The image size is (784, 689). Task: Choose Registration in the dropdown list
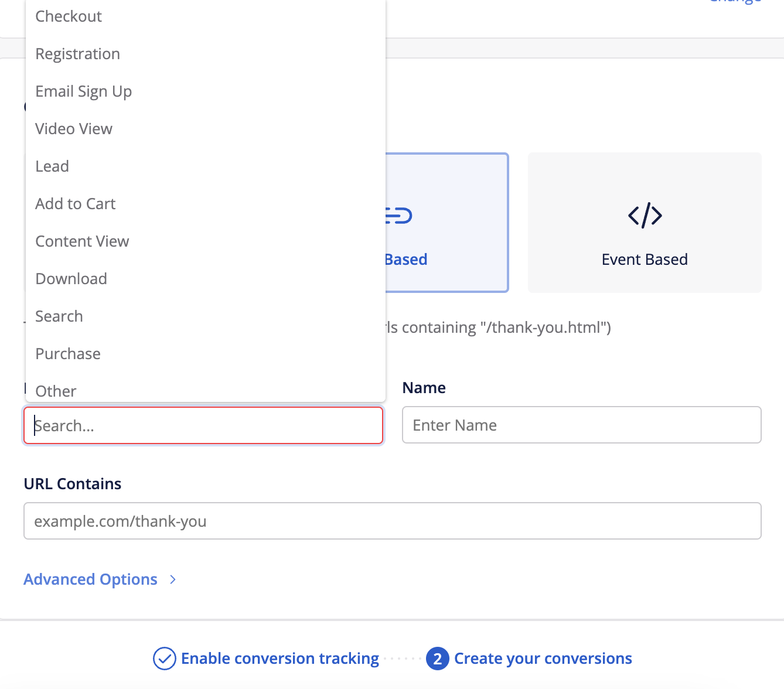[x=77, y=54]
